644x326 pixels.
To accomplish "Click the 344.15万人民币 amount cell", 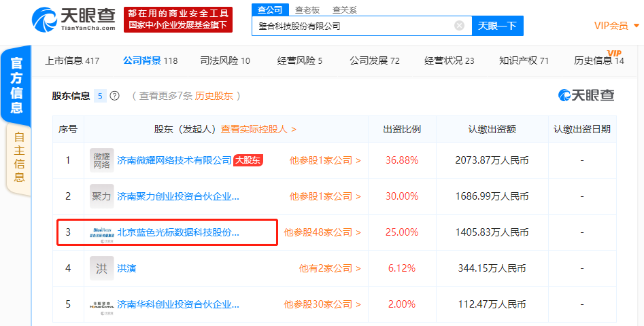I will (492, 268).
